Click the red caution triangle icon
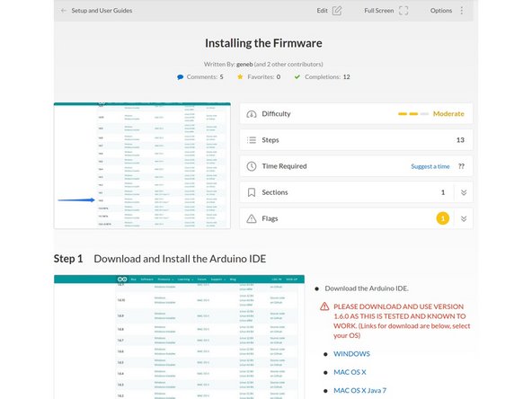 [324, 306]
